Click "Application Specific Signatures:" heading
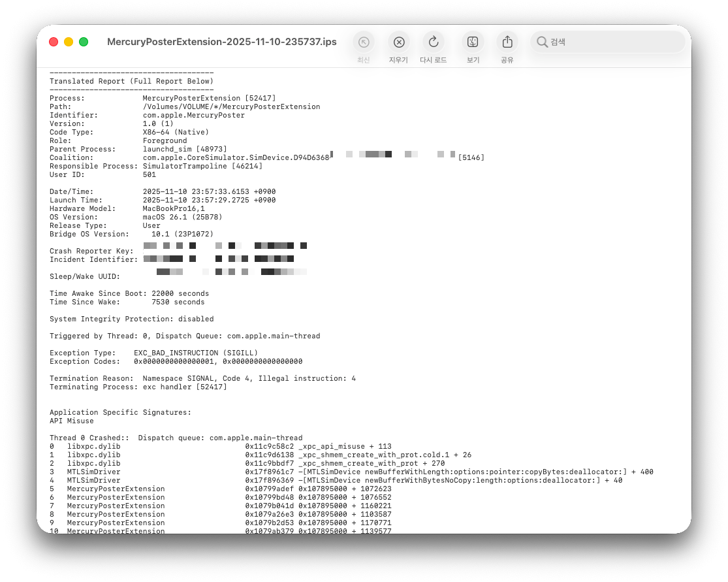Screen dimensions: 728x582 pyautogui.click(x=120, y=412)
